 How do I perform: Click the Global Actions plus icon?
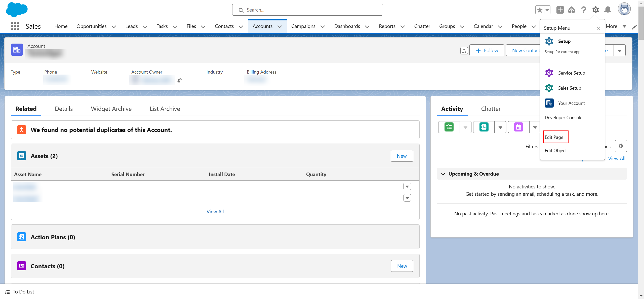[560, 10]
